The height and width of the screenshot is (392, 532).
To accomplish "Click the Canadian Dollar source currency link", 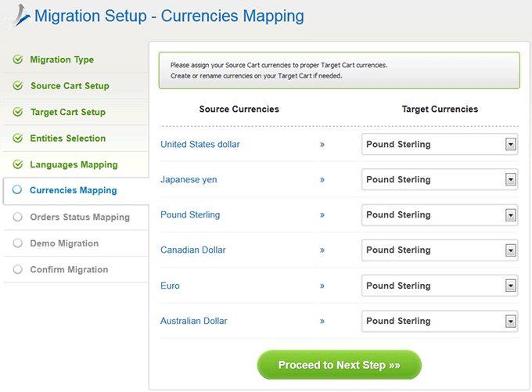I will tap(193, 250).
